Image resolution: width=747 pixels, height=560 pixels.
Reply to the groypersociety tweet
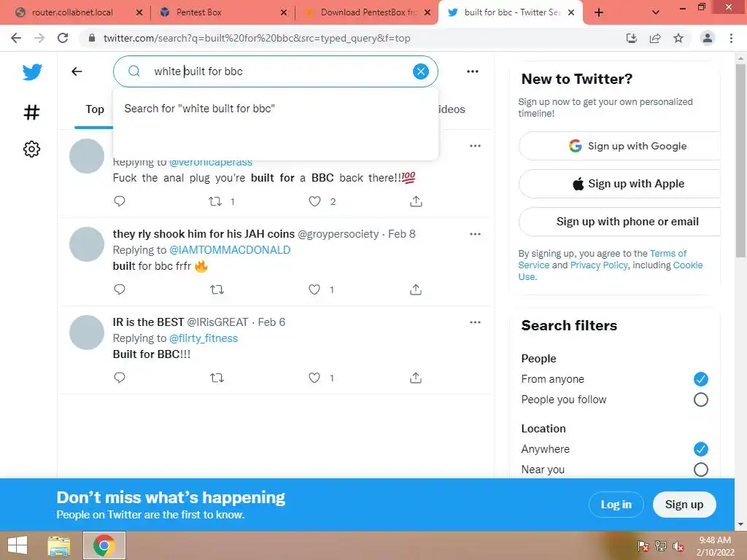click(x=120, y=289)
